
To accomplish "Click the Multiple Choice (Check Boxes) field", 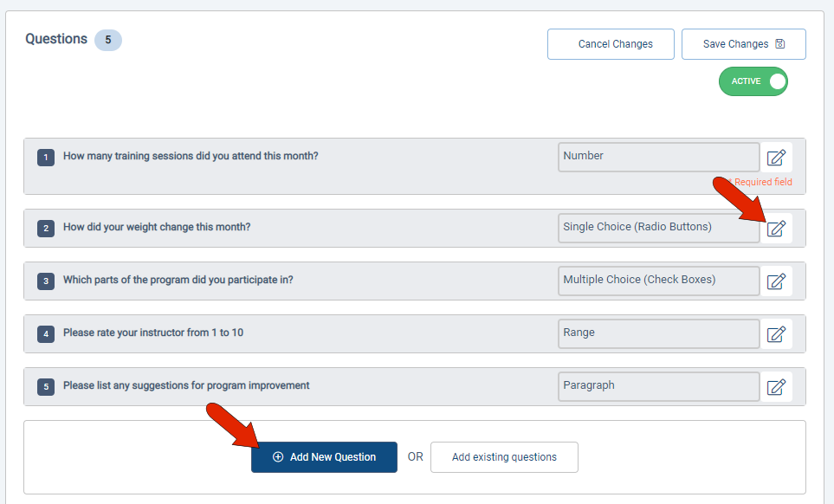I will [x=658, y=281].
